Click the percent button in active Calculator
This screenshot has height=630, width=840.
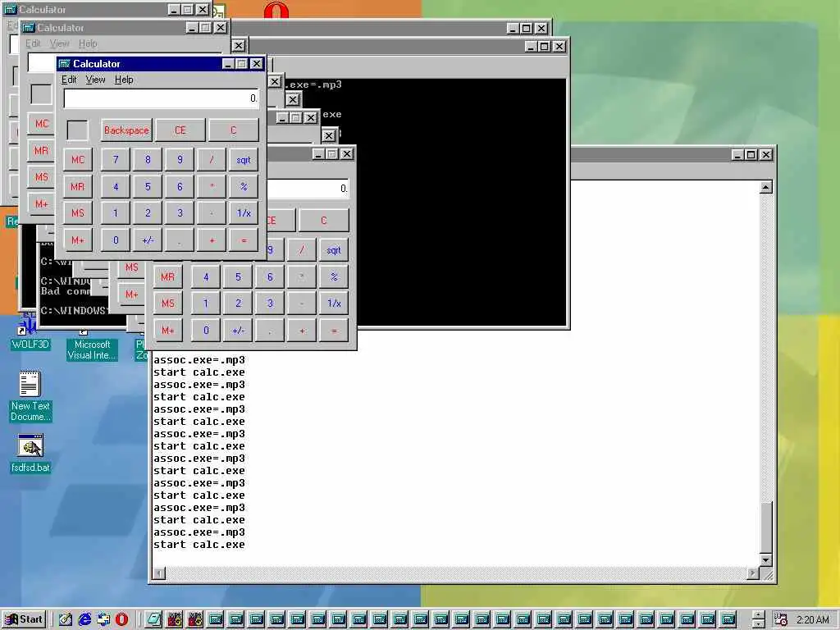(x=244, y=186)
